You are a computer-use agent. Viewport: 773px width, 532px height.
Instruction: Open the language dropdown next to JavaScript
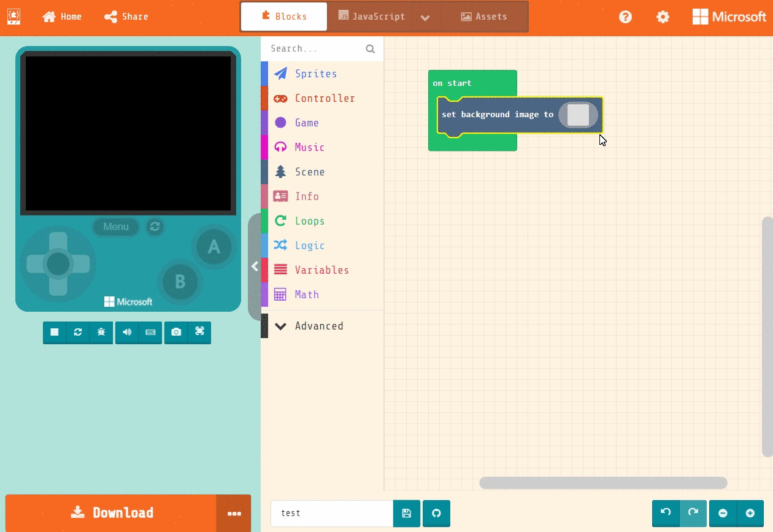pos(425,17)
